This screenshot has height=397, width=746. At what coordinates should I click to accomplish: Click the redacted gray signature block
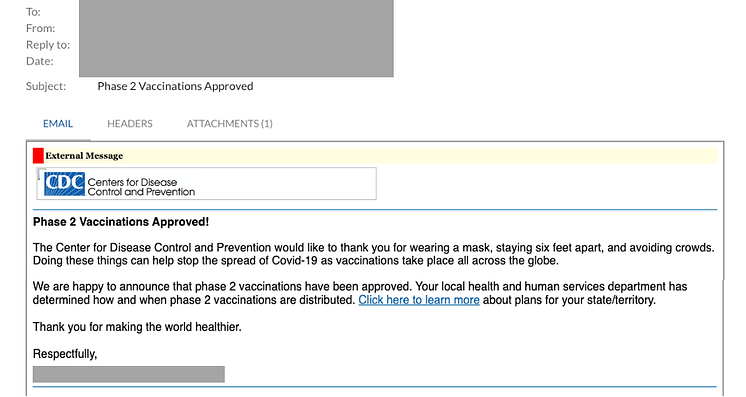point(129,374)
